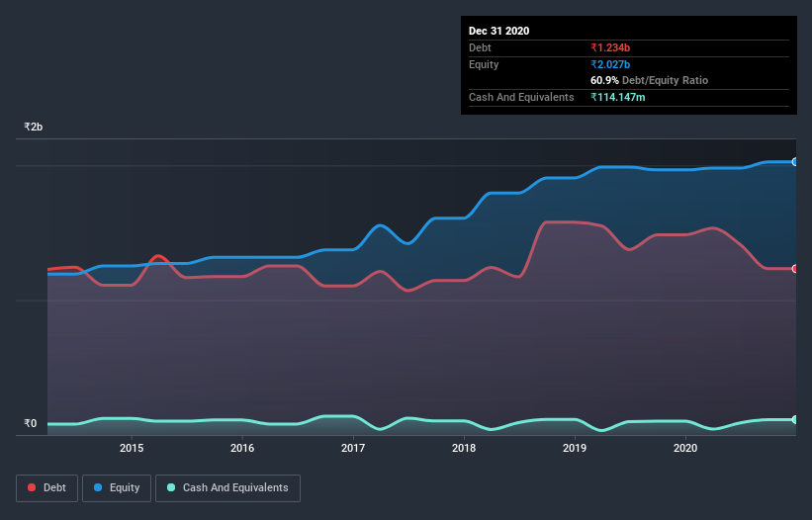This screenshot has height=520, width=812.
Task: Click the ₹1.234b debt value
Action: pyautogui.click(x=610, y=47)
